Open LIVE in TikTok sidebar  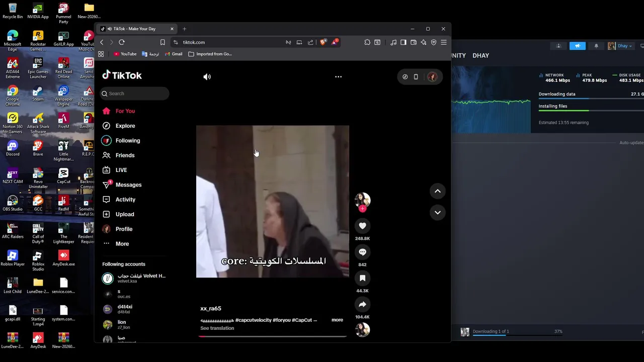(x=115, y=170)
